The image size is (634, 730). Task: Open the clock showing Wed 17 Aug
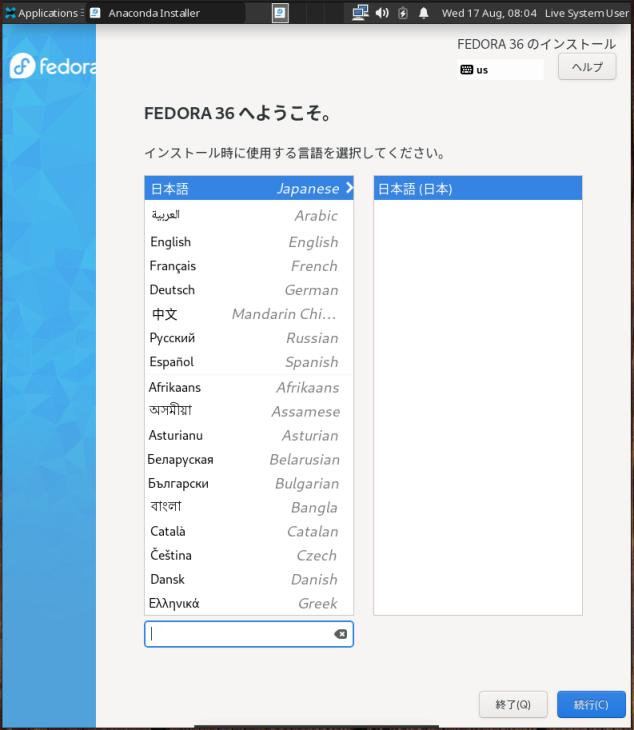489,13
